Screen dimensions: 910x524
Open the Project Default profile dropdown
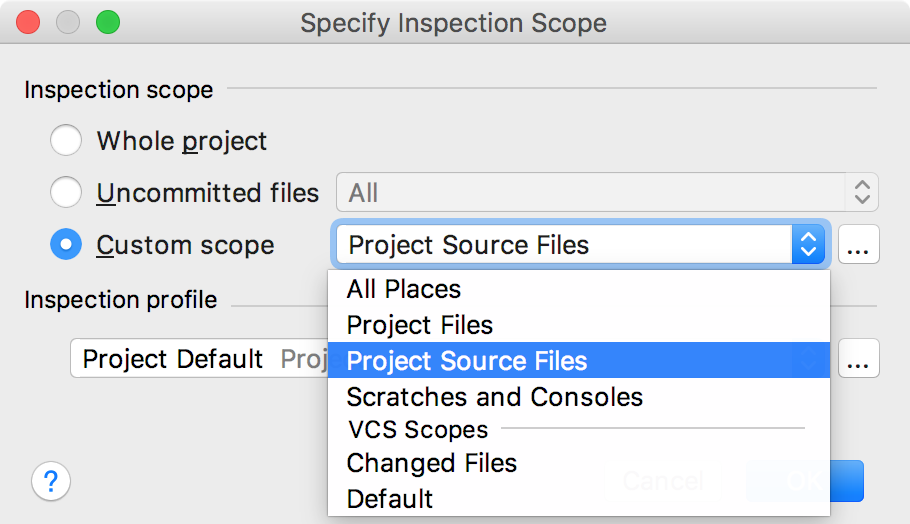199,358
